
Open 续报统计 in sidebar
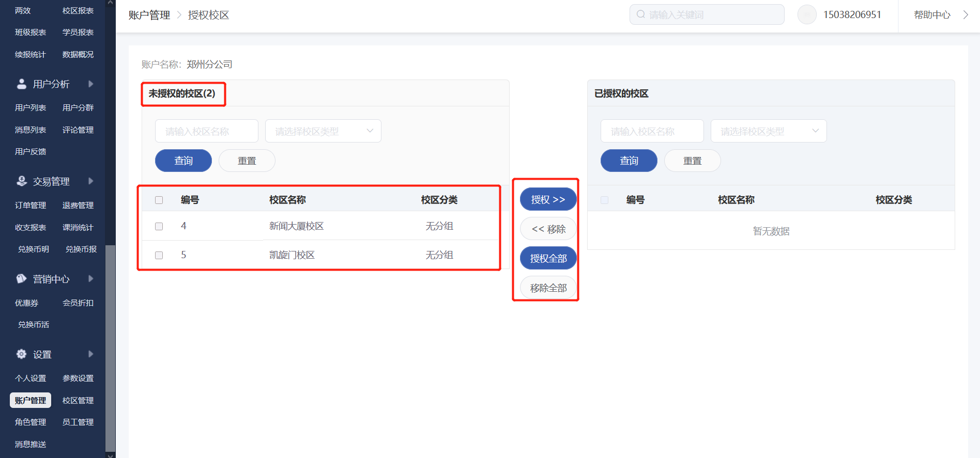[x=30, y=54]
